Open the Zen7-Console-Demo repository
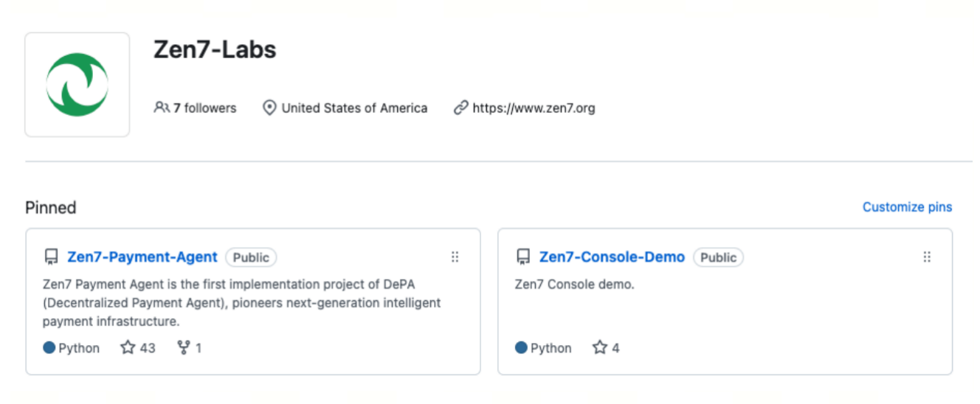This screenshot has height=404, width=980. pyautogui.click(x=612, y=257)
